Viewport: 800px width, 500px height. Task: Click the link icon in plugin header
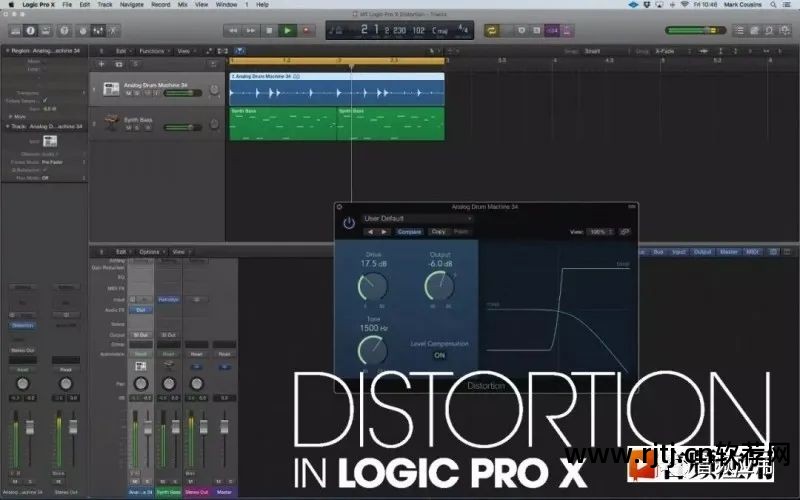coord(625,232)
